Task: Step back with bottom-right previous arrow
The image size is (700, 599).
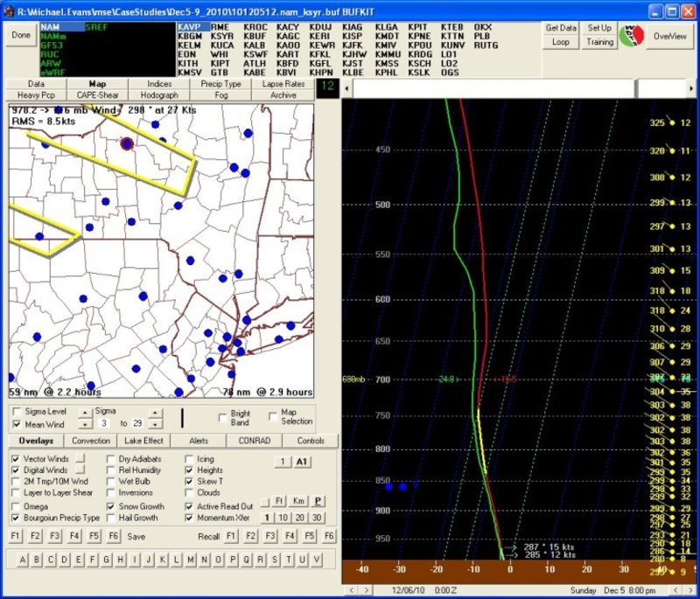Action: tap(675, 590)
